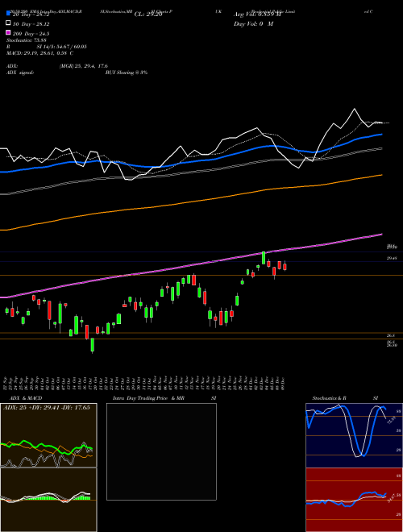Viewport: 403px width, 532px height.
Task: Select 'ADX: 25 +DY: 29.41 -DY: 17.65' header
Action: pos(47,408)
